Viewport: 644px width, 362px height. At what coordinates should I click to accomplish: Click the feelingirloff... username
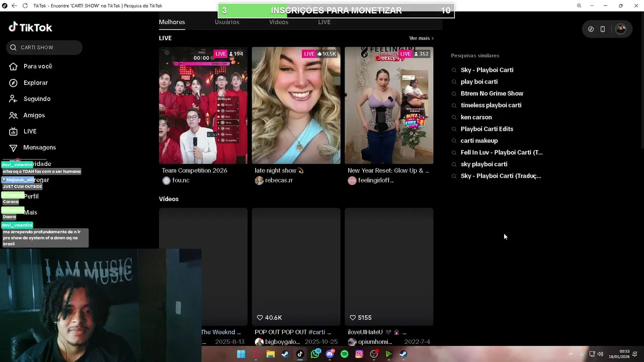tap(376, 180)
